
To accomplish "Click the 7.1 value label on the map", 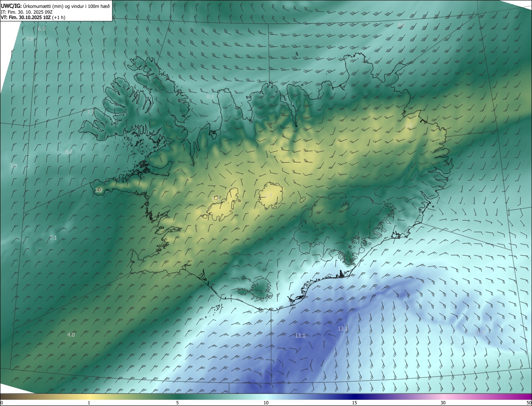I will [x=53, y=238].
